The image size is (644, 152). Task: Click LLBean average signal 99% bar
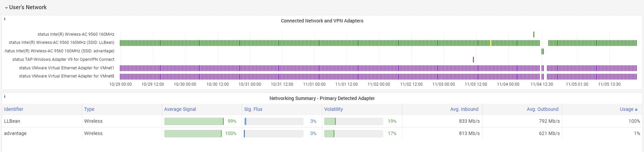194,121
